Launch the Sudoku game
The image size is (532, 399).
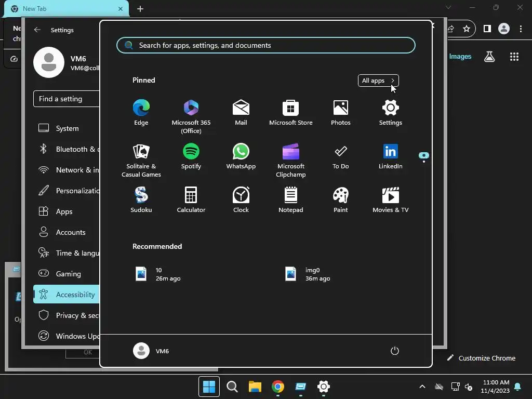tap(141, 200)
